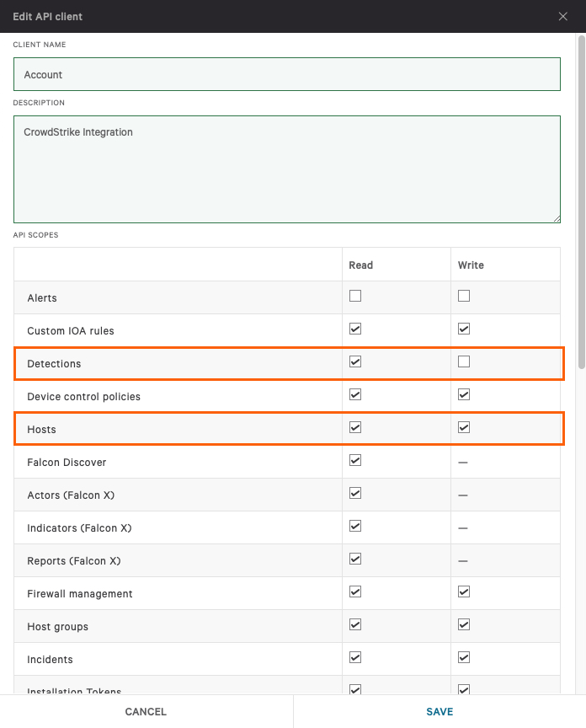Disable Read access for Detections
Image resolution: width=586 pixels, height=728 pixels.
click(x=354, y=361)
